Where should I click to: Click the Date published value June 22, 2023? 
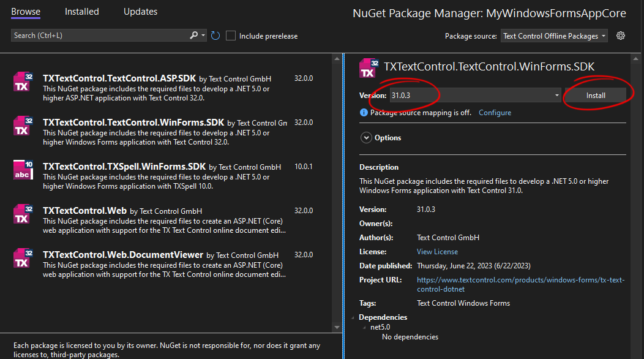(474, 266)
